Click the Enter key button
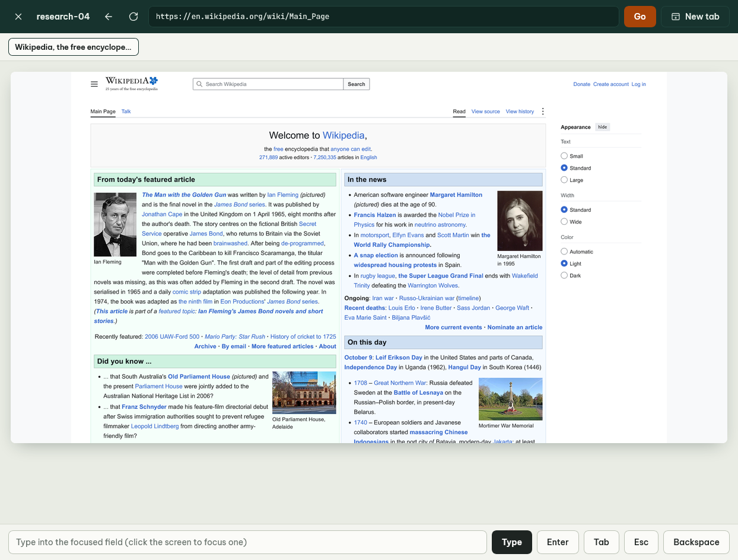738x560 pixels. (558, 542)
